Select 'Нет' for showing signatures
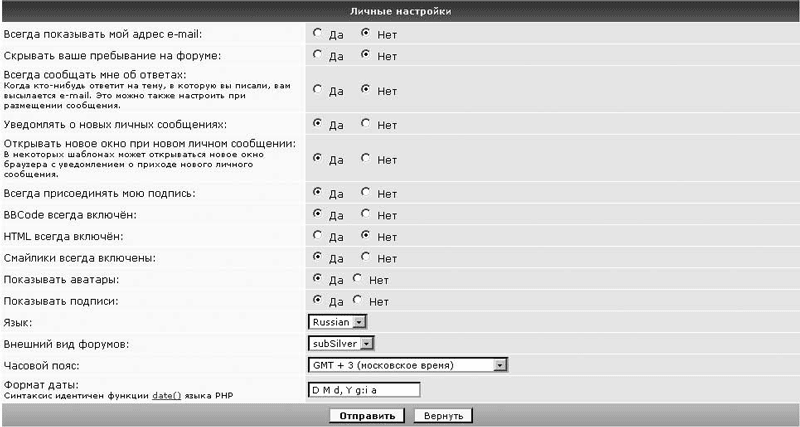 pos(358,300)
